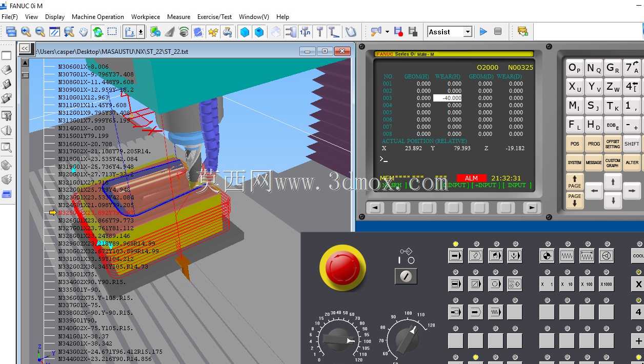
Task: Click the ALTER key on keypad
Action: coord(632,163)
